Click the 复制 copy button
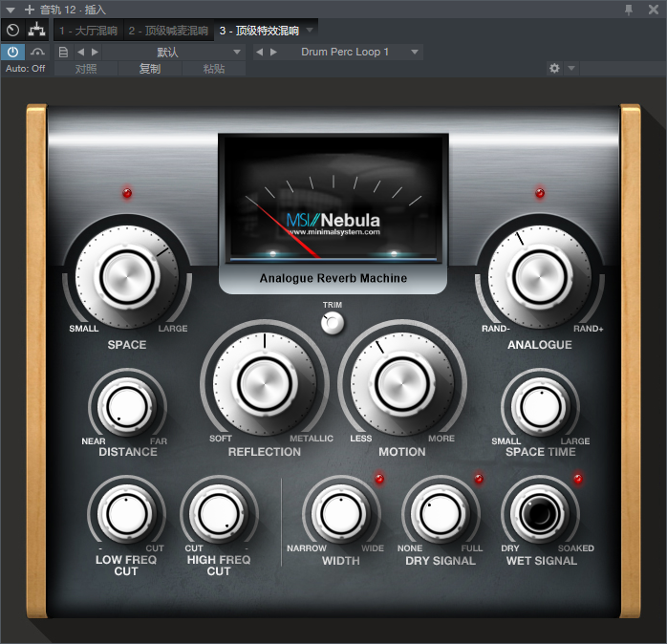Viewport: 667px width, 644px height. click(150, 69)
